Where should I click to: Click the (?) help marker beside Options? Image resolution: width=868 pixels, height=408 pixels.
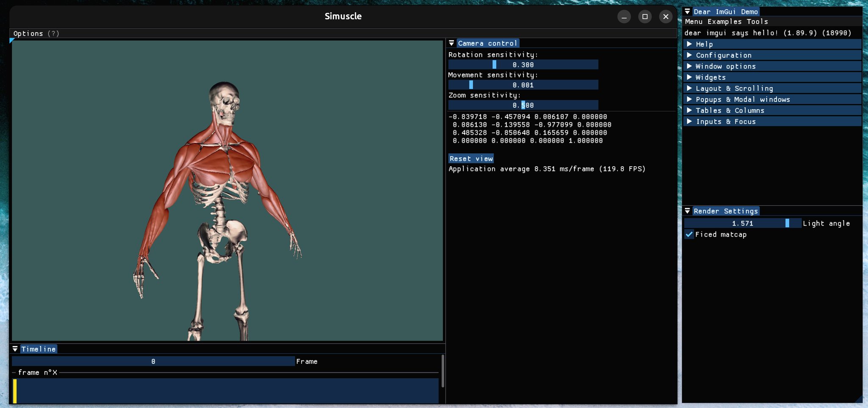click(x=53, y=34)
